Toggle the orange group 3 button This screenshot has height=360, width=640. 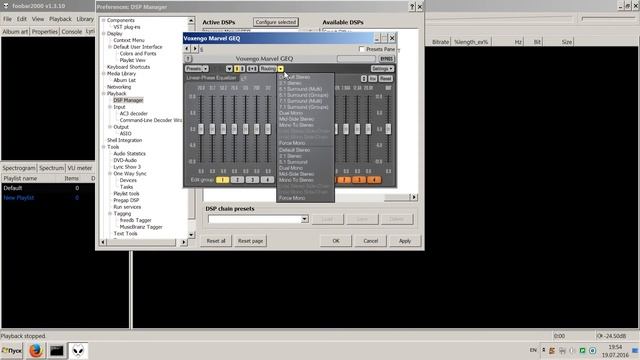(x=359, y=180)
